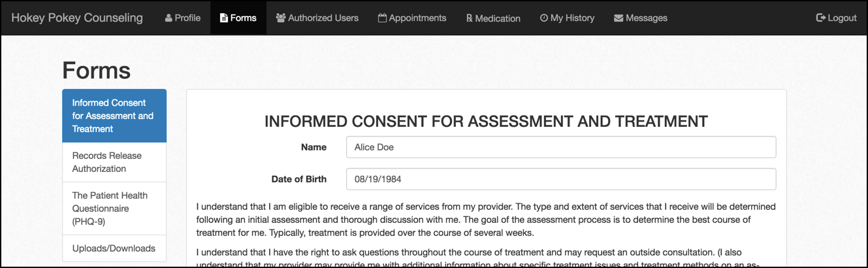Click the user icon beside Profile
This screenshot has height=268, width=868.
click(169, 18)
